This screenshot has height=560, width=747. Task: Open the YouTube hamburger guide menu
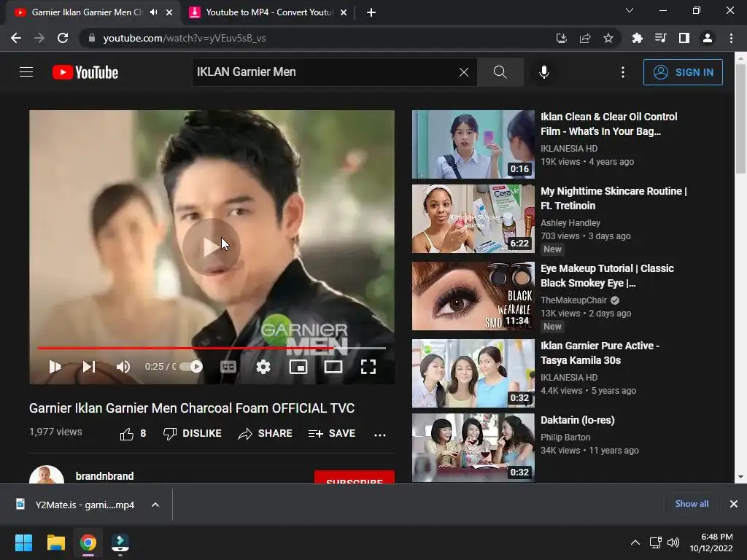26,72
